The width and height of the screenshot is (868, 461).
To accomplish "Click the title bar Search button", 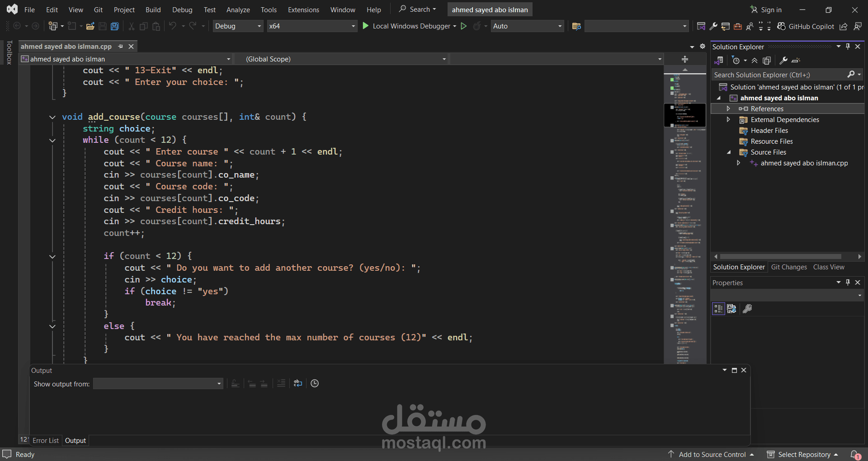I will 417,9.
